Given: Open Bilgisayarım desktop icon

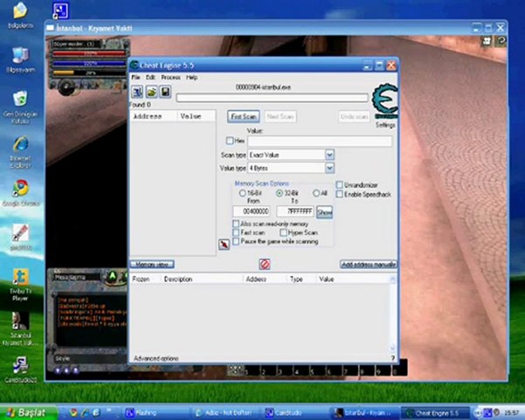Looking at the screenshot, I should pos(20,60).
